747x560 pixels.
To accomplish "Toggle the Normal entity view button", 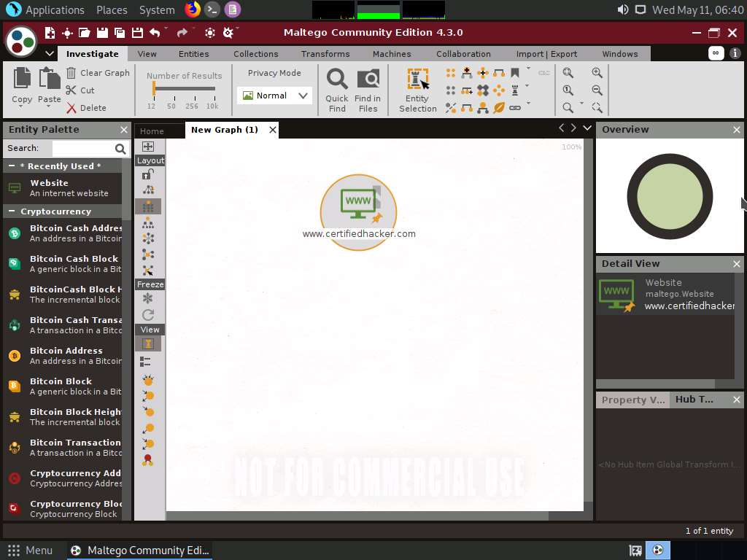I will [x=148, y=344].
